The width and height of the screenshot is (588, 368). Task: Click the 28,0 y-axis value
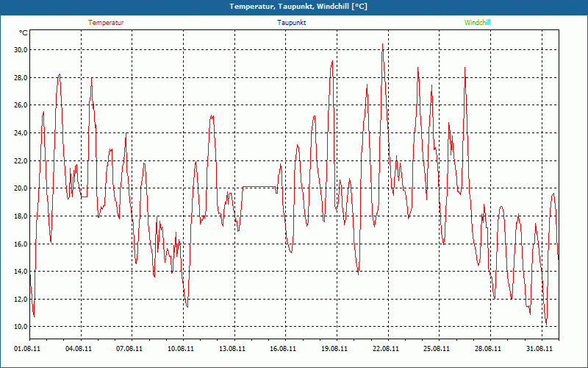[x=21, y=78]
